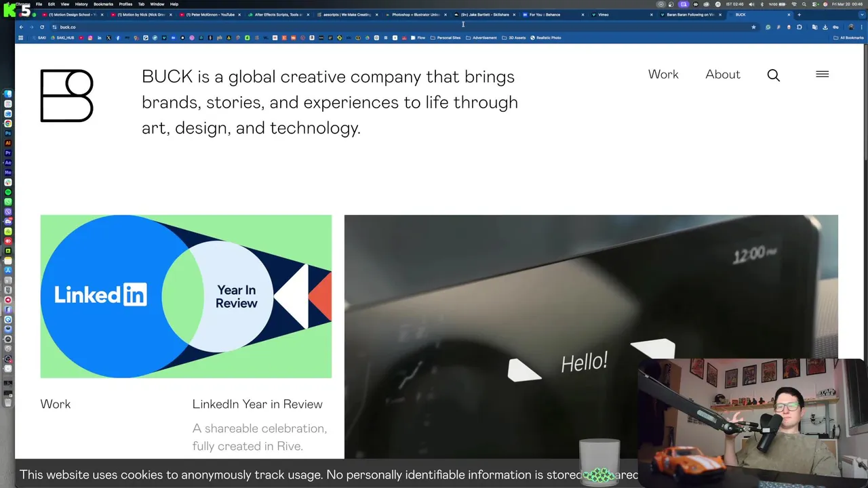Open the Advertisement bookmarks folder
868x488 pixels.
481,38
